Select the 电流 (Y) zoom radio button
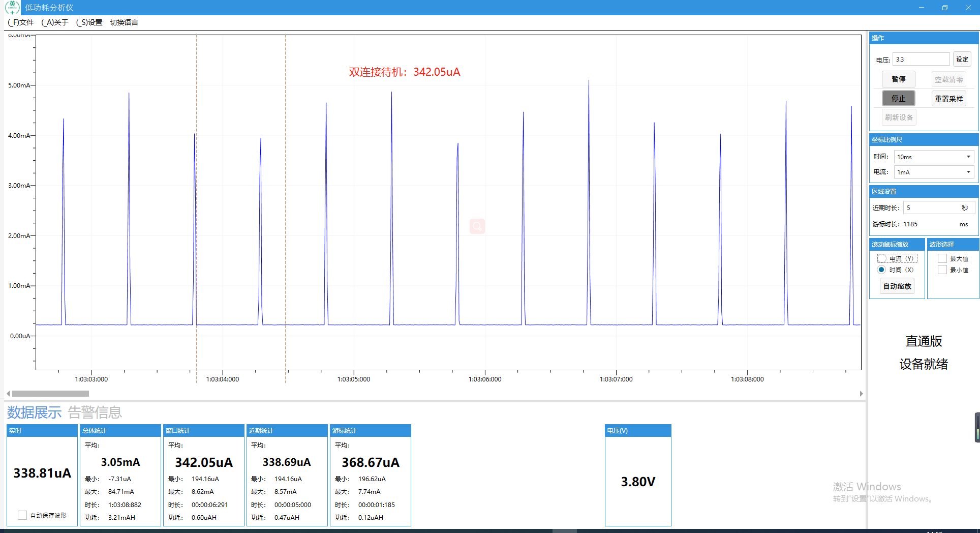This screenshot has height=533, width=980. click(x=882, y=258)
